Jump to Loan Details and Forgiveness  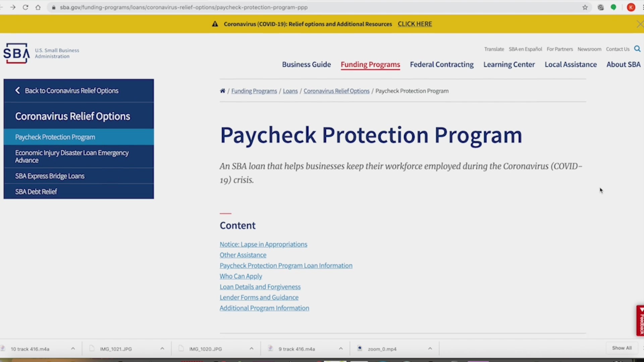pos(260,287)
